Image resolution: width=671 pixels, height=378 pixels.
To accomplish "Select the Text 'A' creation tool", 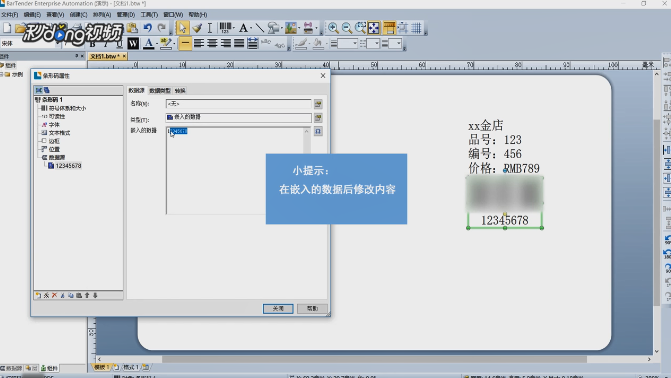I will 243,28.
